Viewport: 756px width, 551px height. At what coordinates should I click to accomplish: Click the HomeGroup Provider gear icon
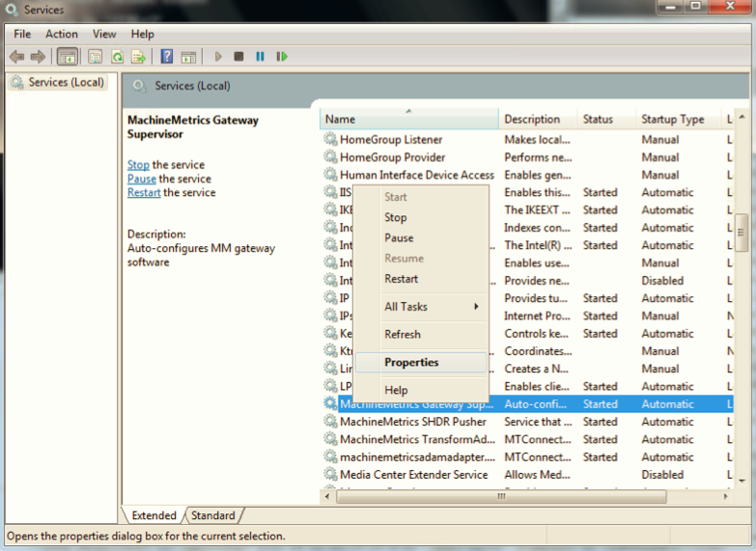point(330,157)
